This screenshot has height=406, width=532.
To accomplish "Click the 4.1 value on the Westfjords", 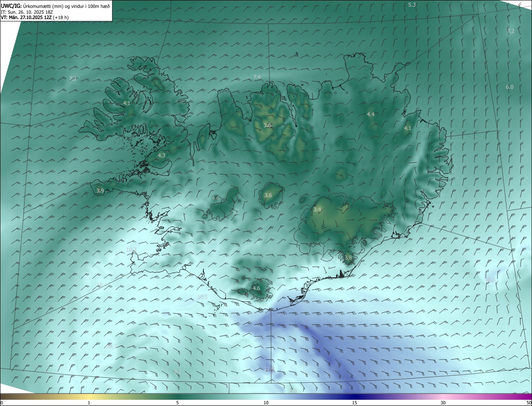I will 127,103.
